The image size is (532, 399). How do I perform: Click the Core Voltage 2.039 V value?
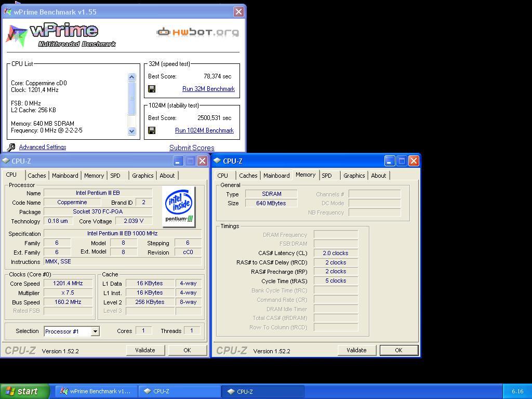pyautogui.click(x=134, y=221)
